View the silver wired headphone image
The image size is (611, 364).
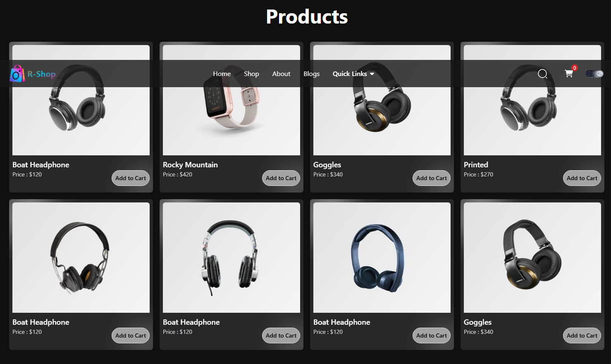(232, 257)
